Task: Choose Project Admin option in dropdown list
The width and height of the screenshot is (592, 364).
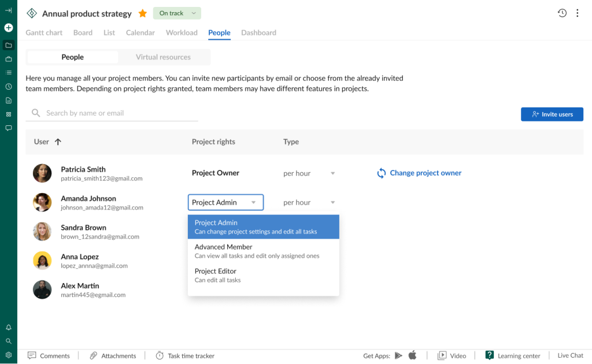Action: [264, 226]
